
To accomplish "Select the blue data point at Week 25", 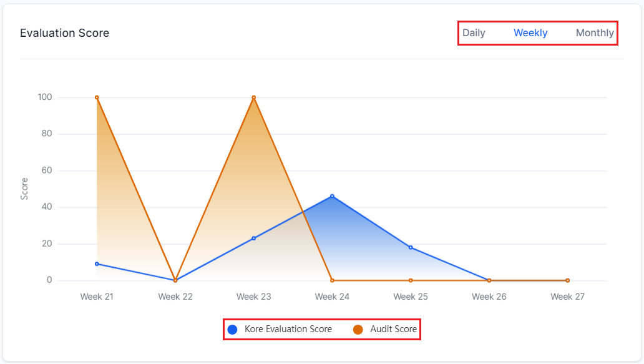I will pyautogui.click(x=411, y=247).
